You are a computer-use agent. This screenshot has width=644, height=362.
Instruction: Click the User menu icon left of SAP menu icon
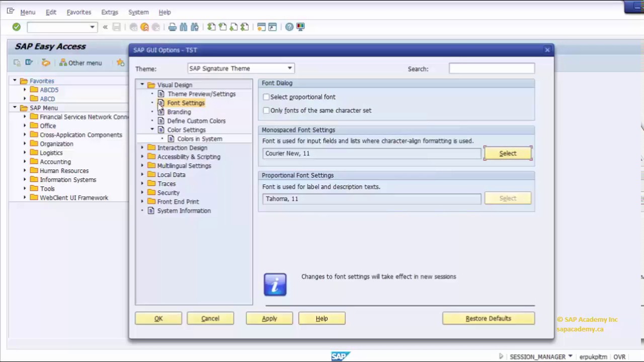[x=17, y=63]
